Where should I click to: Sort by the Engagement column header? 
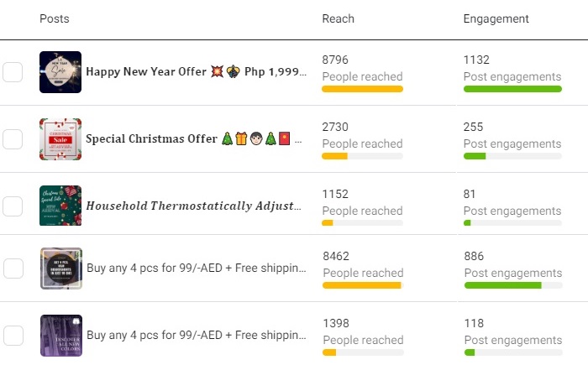496,18
